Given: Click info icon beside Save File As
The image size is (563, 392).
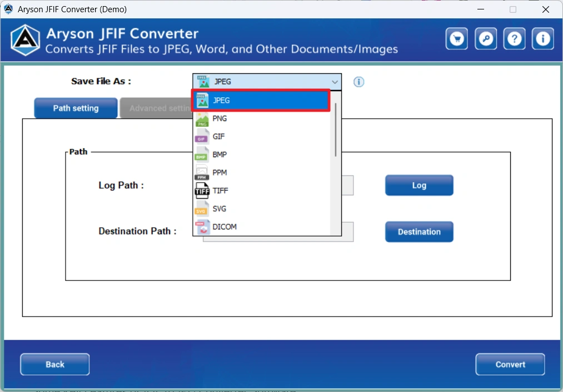Looking at the screenshot, I should click(x=358, y=82).
